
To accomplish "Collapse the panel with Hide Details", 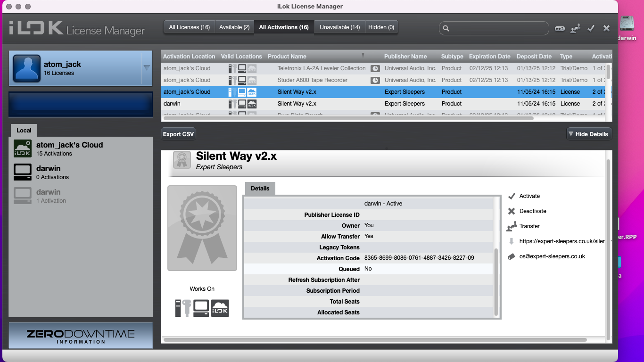I will pos(589,134).
